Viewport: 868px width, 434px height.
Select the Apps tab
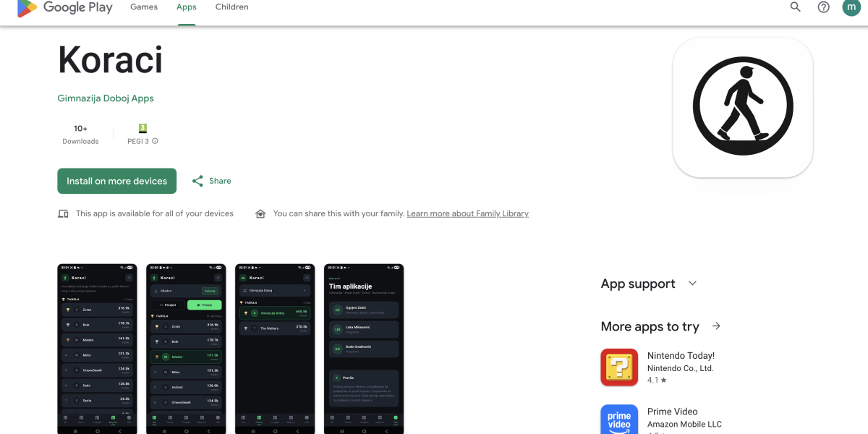tap(187, 7)
